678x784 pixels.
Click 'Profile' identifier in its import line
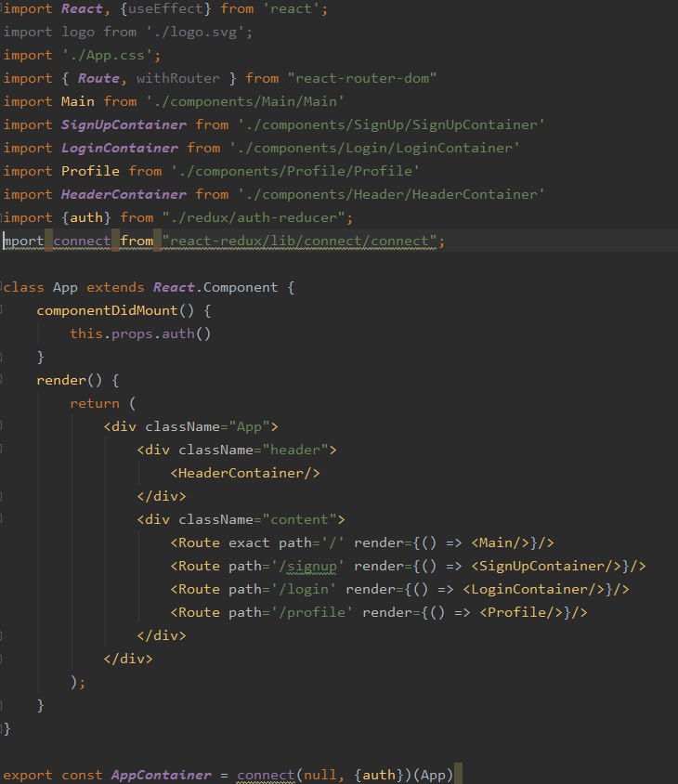[90, 171]
